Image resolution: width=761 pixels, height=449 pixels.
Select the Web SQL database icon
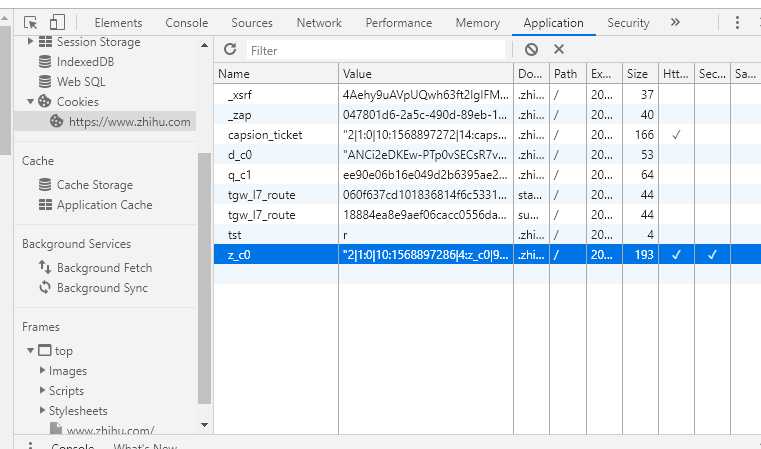point(45,82)
